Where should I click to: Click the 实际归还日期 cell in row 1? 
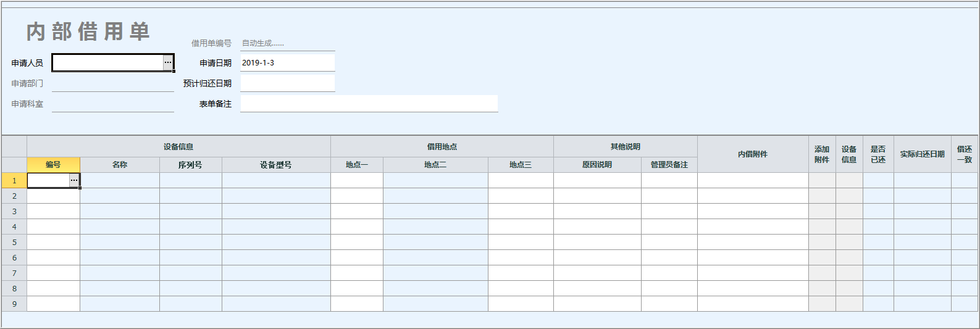coord(923,180)
